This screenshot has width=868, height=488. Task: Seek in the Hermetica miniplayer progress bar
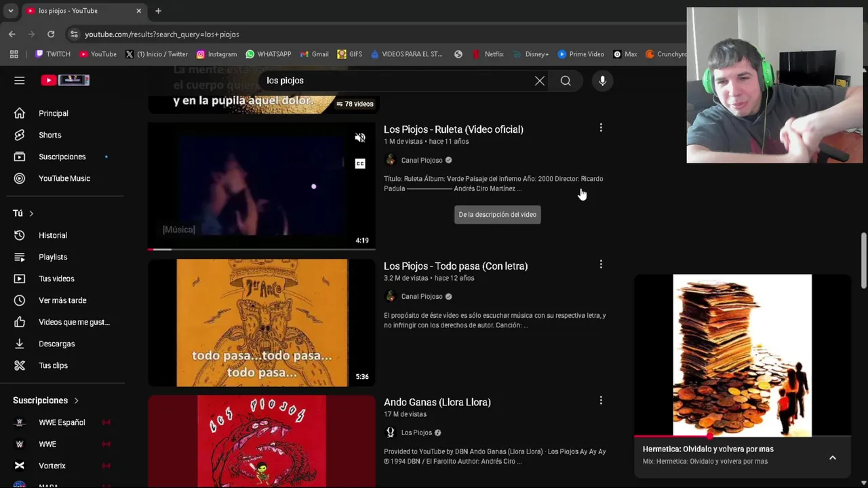(743, 436)
